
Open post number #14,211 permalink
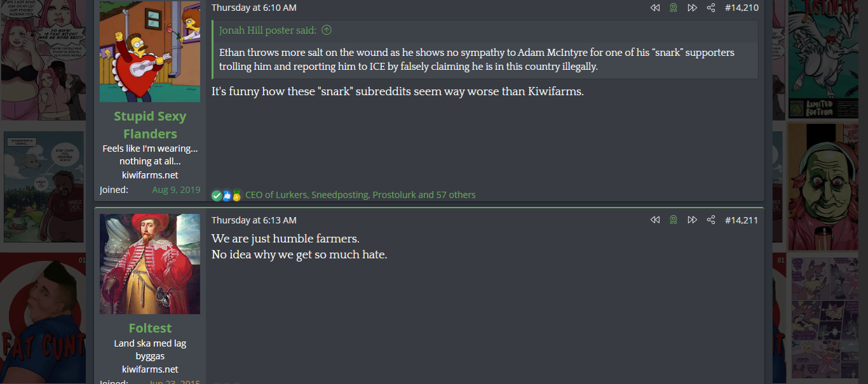[742, 220]
